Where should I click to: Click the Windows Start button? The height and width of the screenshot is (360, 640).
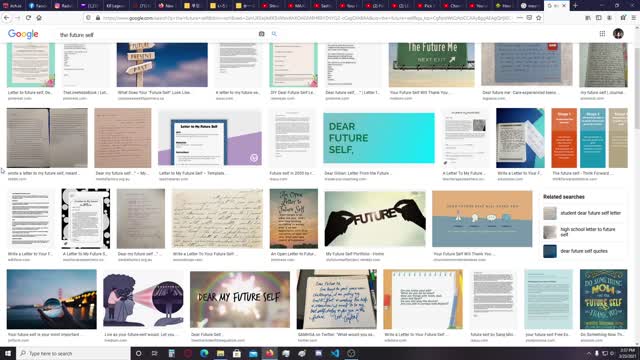(x=8, y=353)
